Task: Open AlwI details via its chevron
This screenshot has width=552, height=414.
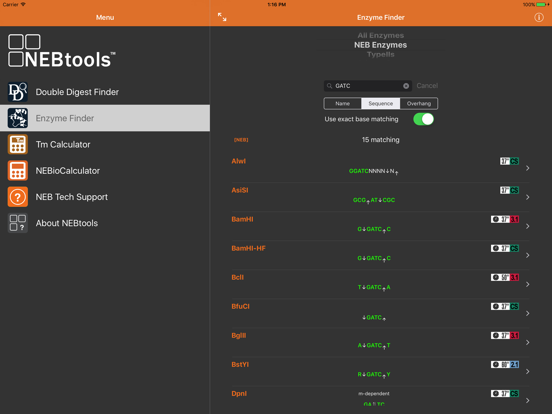Action: pos(527,168)
